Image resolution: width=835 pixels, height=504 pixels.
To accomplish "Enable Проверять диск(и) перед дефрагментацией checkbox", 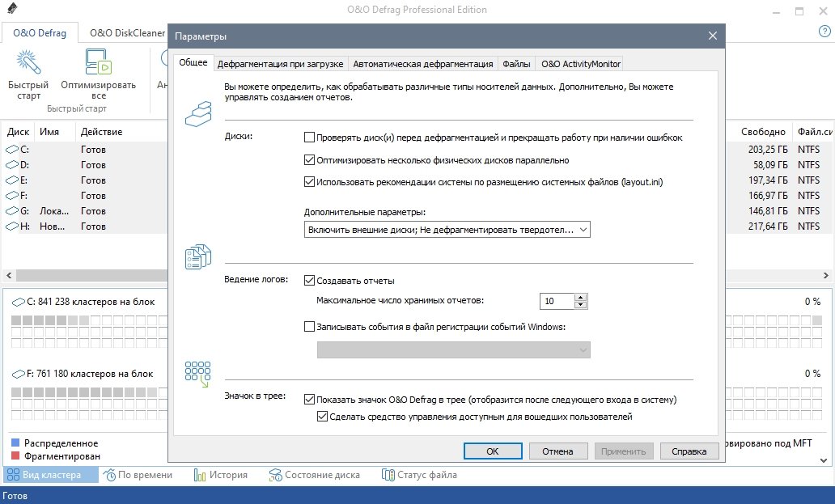I will (309, 138).
